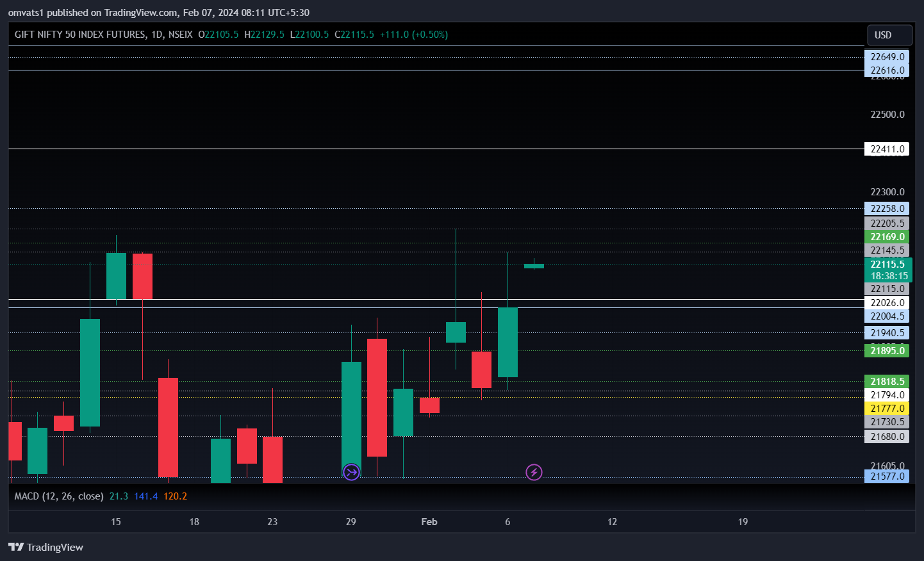
Task: Select the 22026.0 price label
Action: 887,303
